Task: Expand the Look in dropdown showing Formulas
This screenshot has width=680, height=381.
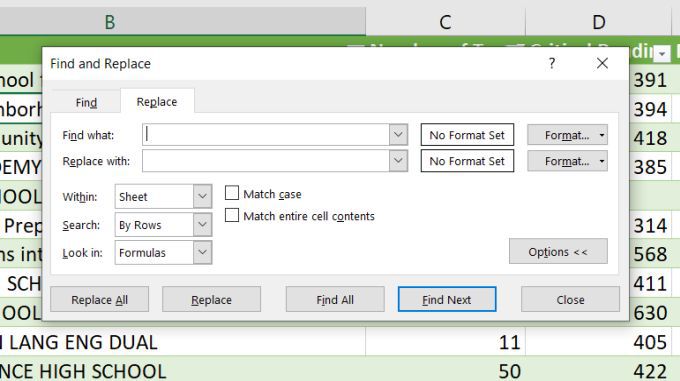Action: pyautogui.click(x=203, y=252)
